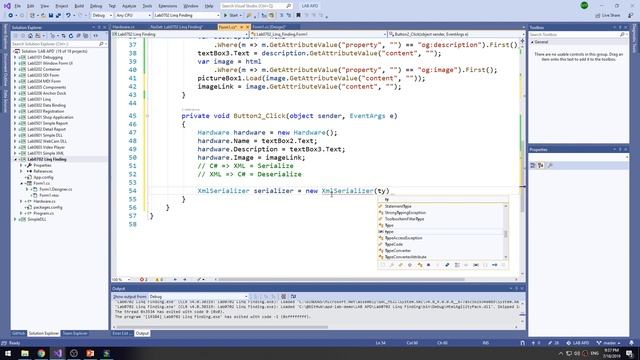Click the Categorized icon in Properties panel
This screenshot has height=360, width=640.
pyautogui.click(x=533, y=165)
